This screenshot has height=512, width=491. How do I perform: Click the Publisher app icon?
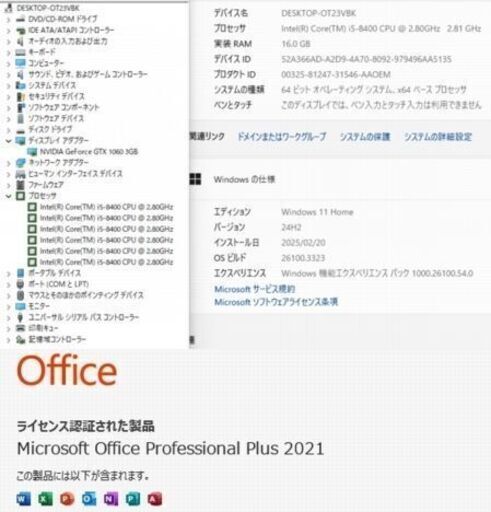point(133,499)
